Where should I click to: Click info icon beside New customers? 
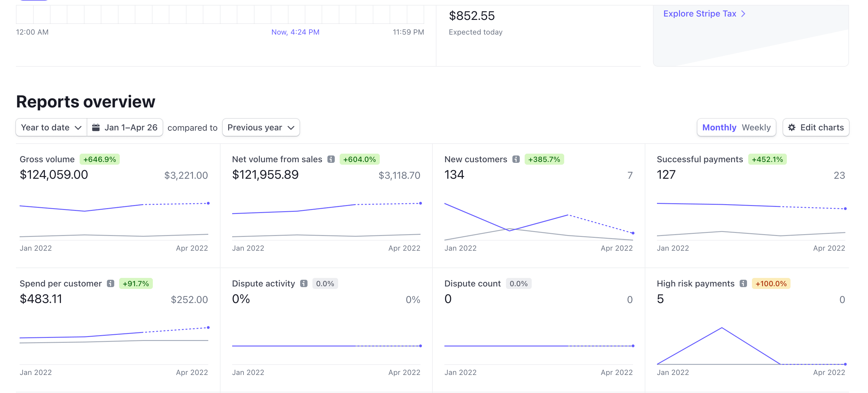point(516,159)
